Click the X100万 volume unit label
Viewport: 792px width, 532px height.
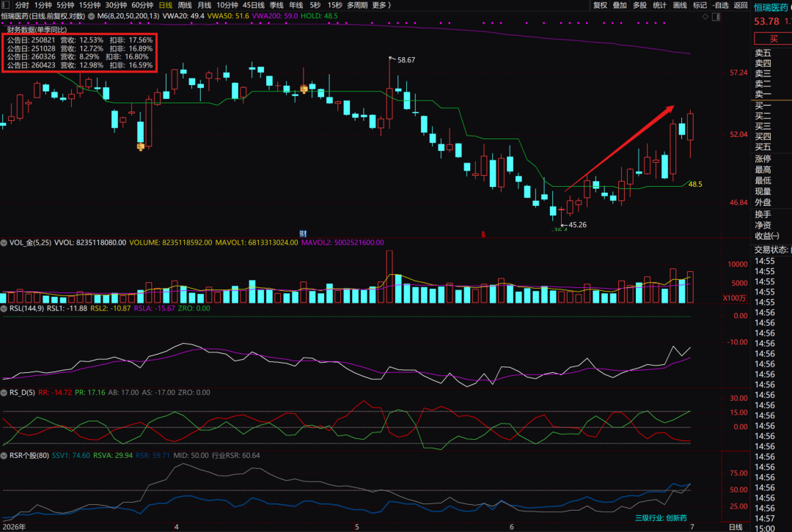pyautogui.click(x=734, y=298)
